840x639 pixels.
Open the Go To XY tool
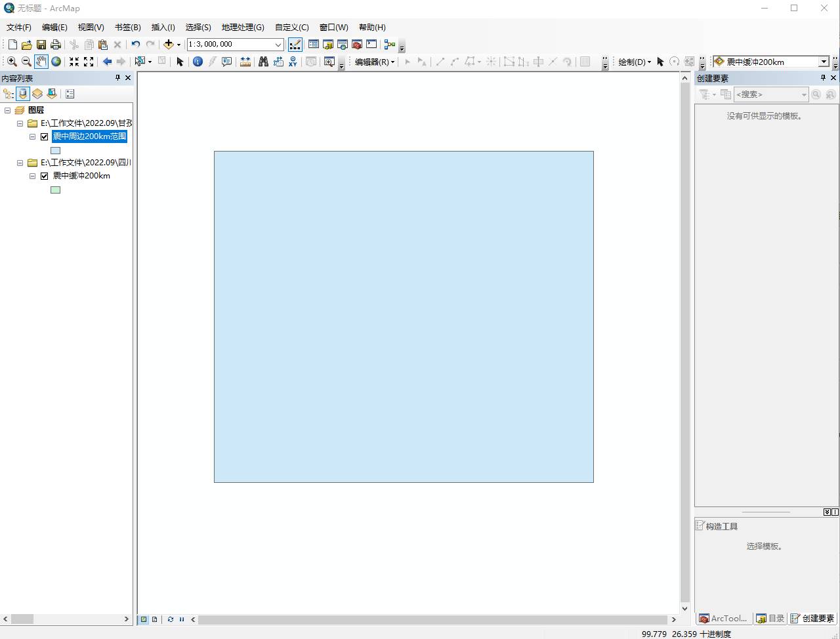292,61
